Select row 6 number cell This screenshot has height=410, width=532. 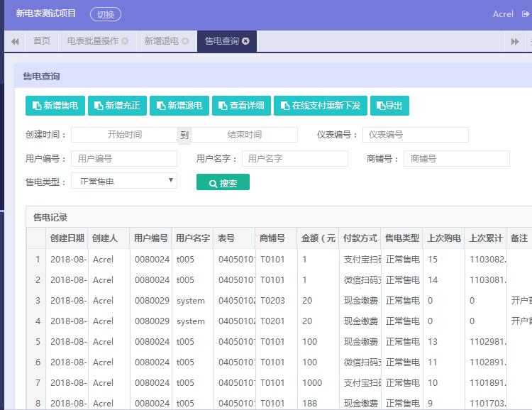coord(38,362)
